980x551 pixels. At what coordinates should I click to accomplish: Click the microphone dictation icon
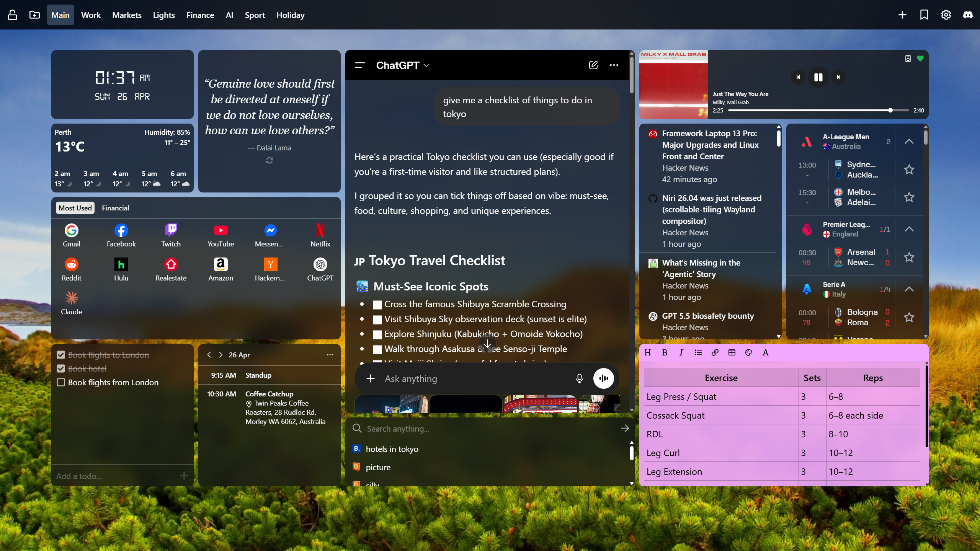[x=579, y=378]
